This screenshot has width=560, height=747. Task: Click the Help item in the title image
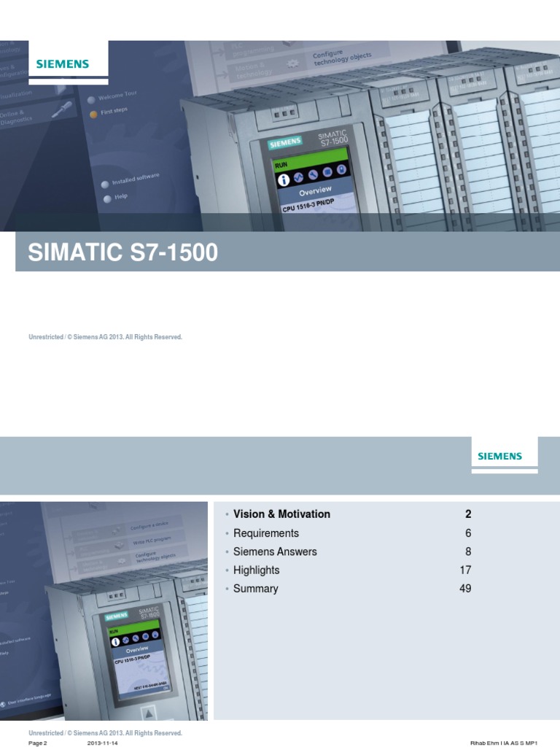[x=120, y=196]
